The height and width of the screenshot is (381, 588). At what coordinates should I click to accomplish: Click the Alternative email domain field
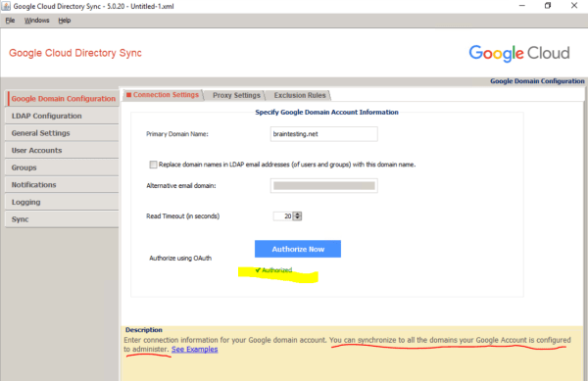point(324,186)
